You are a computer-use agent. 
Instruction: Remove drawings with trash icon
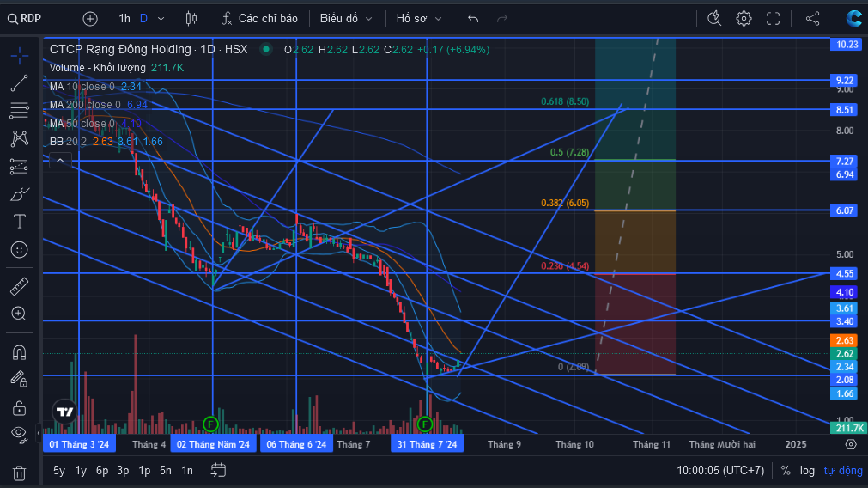click(20, 473)
